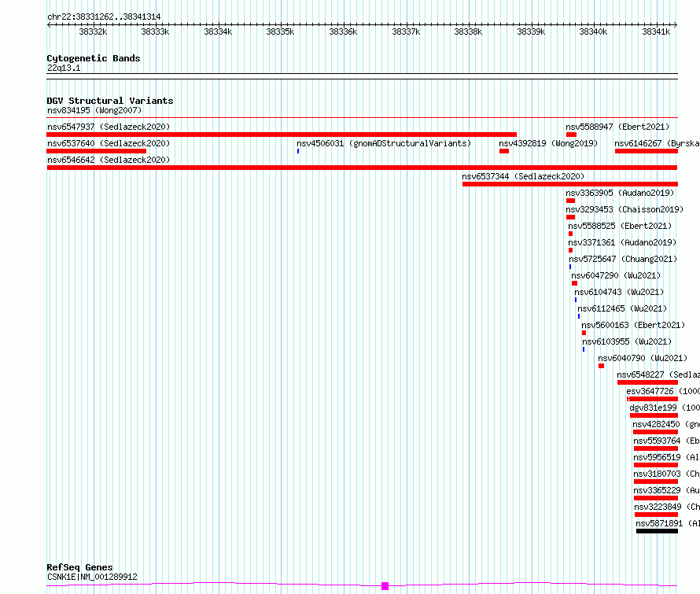Click the blue marker under nsv6104743
This screenshot has width=700, height=594.
coord(576,300)
